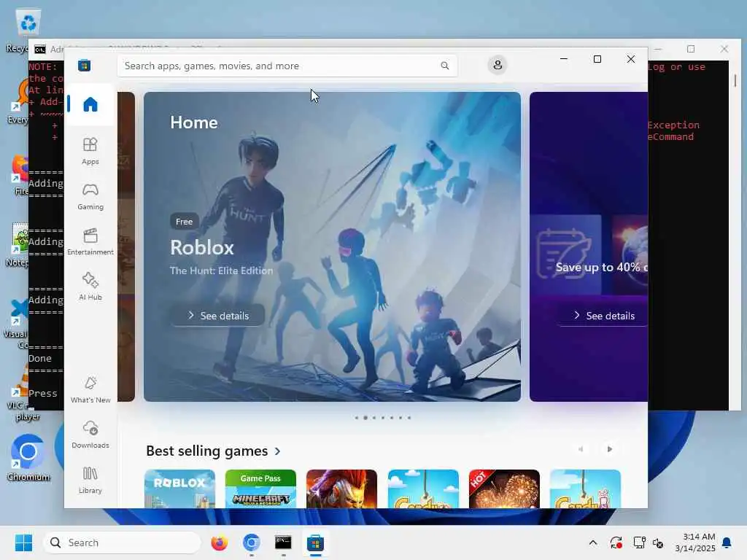Open Chromium from the taskbar

pyautogui.click(x=251, y=542)
